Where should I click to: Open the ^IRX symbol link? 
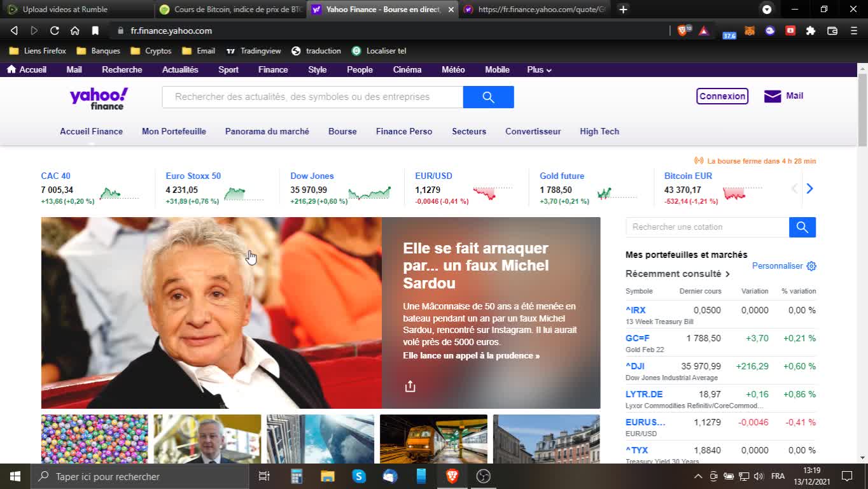click(636, 310)
